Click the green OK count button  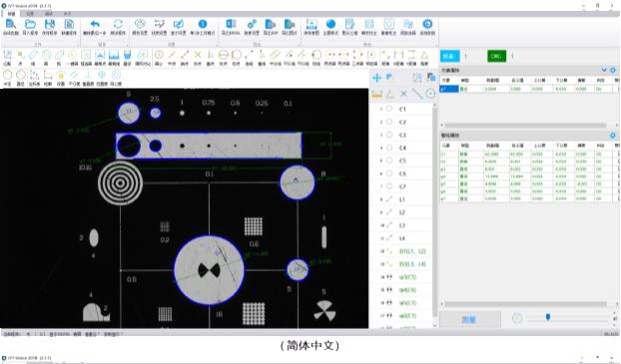pos(496,56)
